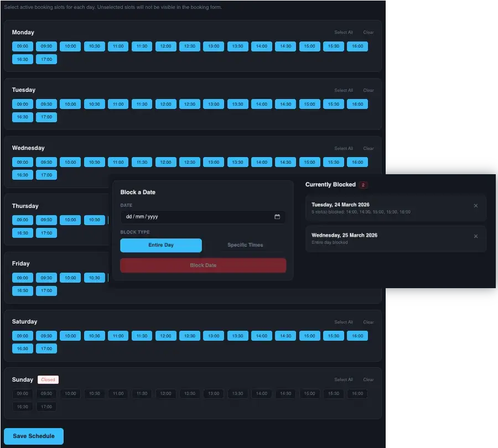
Task: Toggle Wednesday 09:00 slot
Action: pyautogui.click(x=23, y=162)
